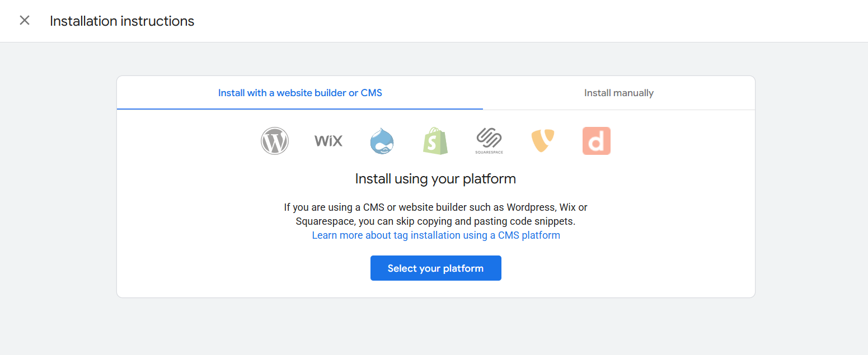Click the paragraph starting 'If you are using a CMS'
Image resolution: width=868 pixels, height=355 pixels.
(436, 214)
